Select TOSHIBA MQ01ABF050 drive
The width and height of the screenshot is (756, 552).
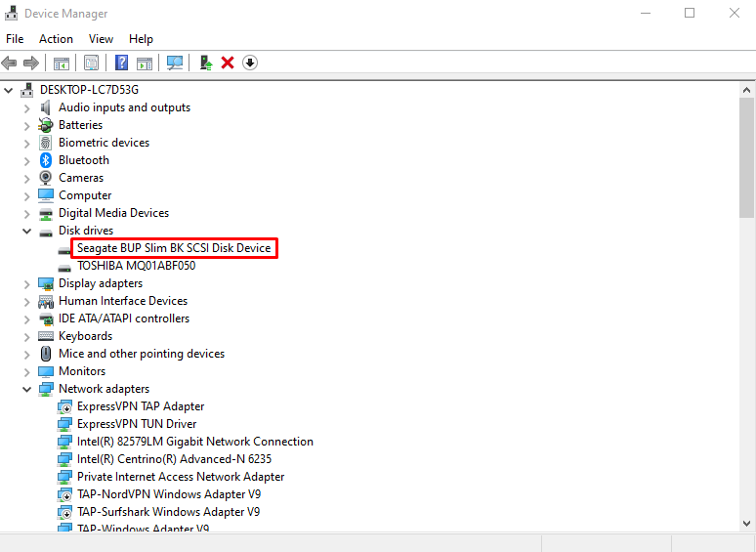[137, 266]
